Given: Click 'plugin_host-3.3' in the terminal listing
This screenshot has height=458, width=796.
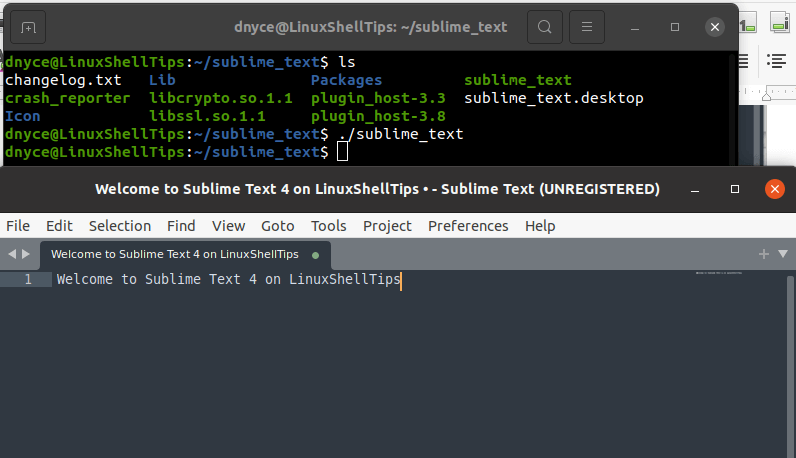Looking at the screenshot, I should click(378, 98).
